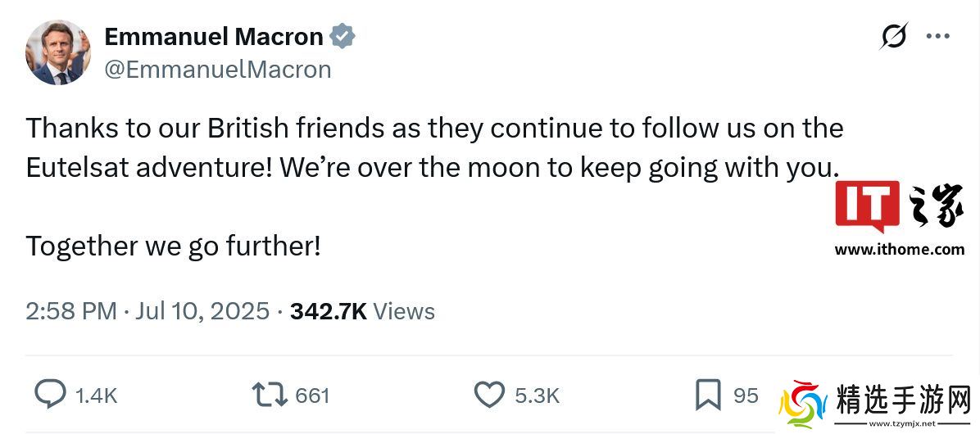Open the three-dot more options menu
The image size is (980, 434).
[x=937, y=36]
